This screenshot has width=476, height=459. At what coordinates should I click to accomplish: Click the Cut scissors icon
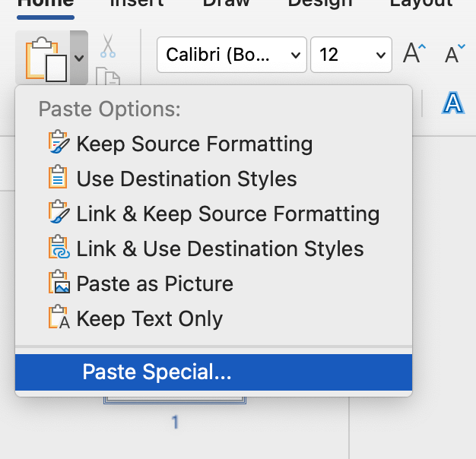coord(108,46)
